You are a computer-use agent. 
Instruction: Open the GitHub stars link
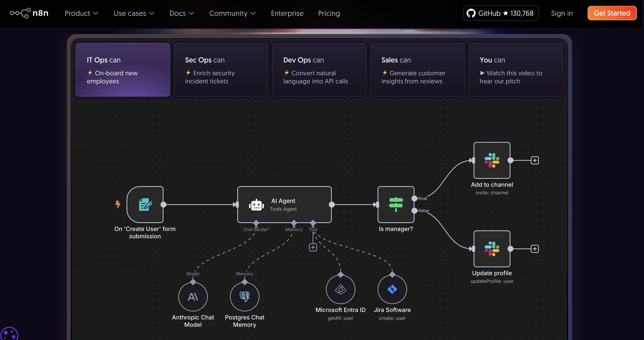click(500, 13)
